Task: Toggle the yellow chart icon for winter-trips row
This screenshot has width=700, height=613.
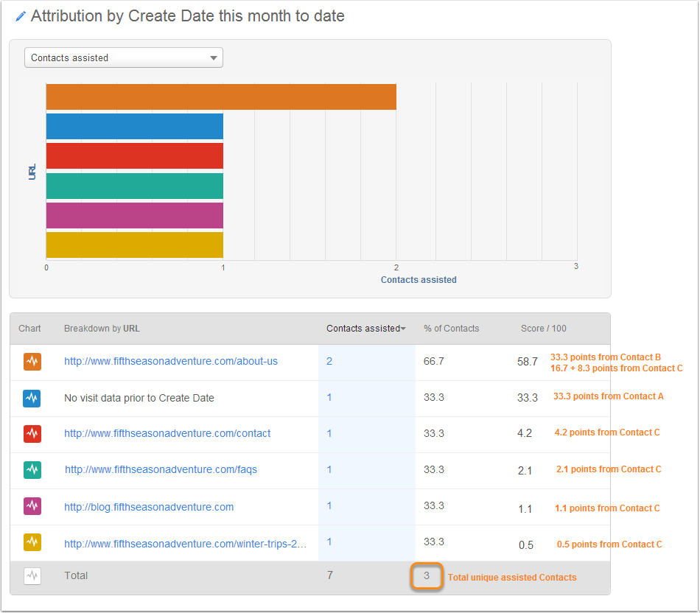Action: (32, 542)
